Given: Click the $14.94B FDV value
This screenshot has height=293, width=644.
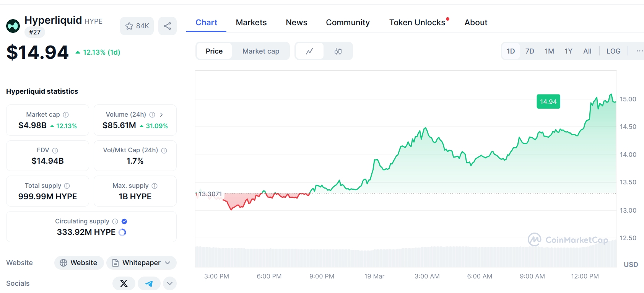Looking at the screenshot, I should coord(48,161).
